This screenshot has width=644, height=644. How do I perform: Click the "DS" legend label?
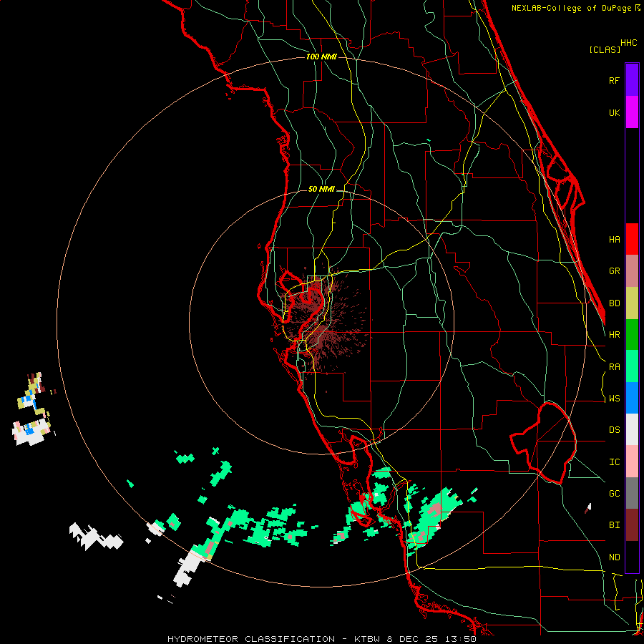(614, 430)
